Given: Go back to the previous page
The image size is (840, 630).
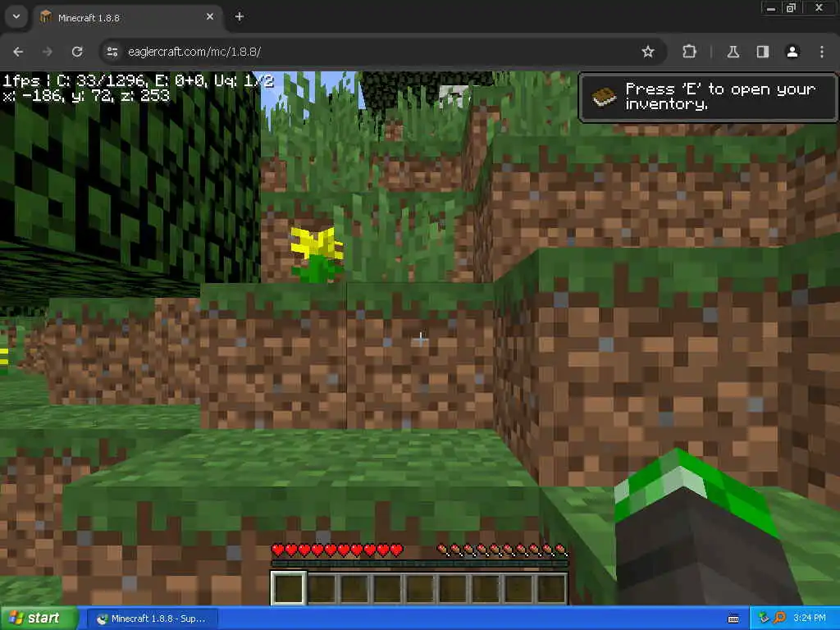Looking at the screenshot, I should click(18, 52).
